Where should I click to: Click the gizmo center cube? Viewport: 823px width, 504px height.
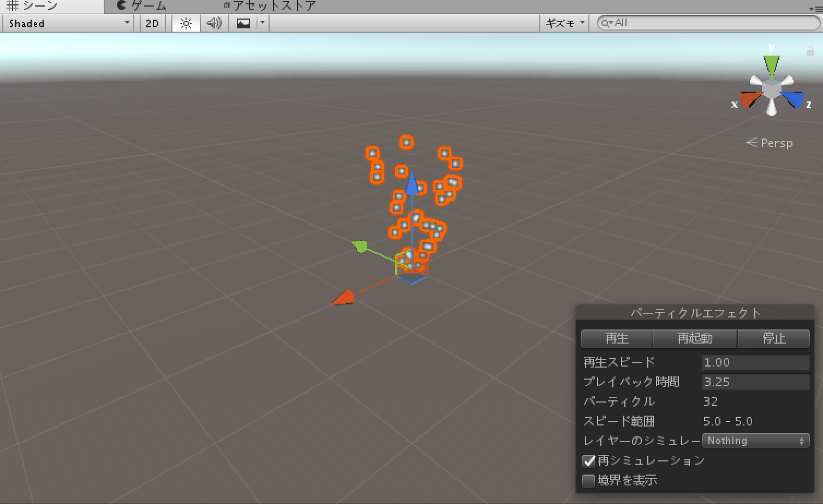[772, 89]
